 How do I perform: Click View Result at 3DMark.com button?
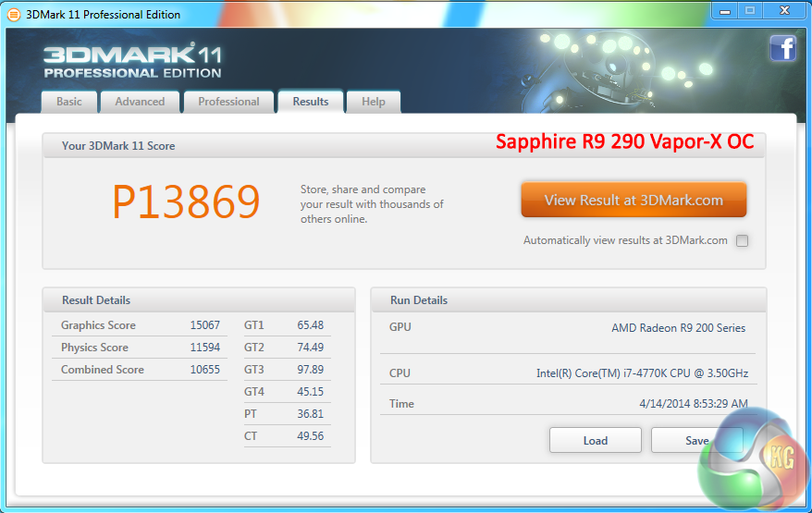634,200
